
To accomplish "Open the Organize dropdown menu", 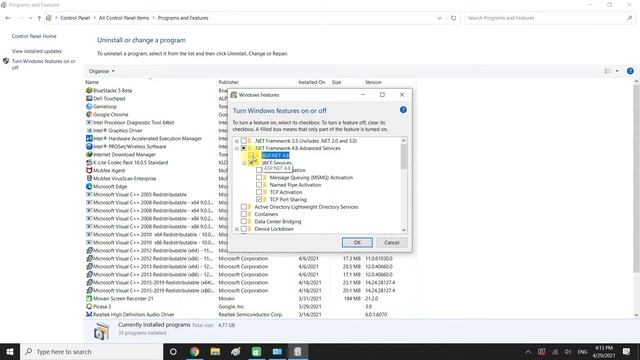I will pyautogui.click(x=102, y=71).
